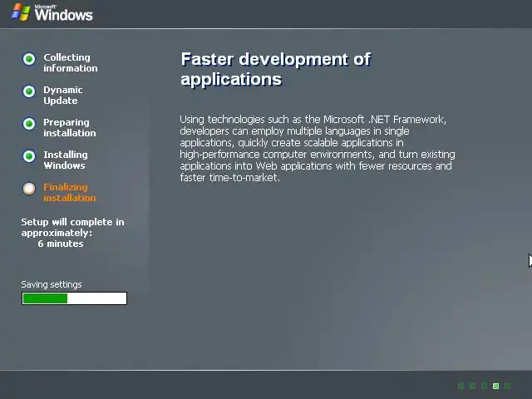Click the "Collecting information" step label
Screen dimensions: 532x399
point(70,63)
